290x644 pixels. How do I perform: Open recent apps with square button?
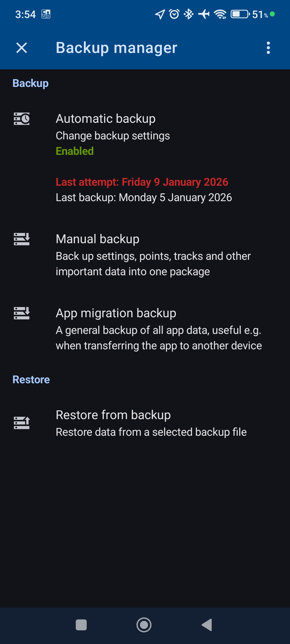(x=81, y=625)
